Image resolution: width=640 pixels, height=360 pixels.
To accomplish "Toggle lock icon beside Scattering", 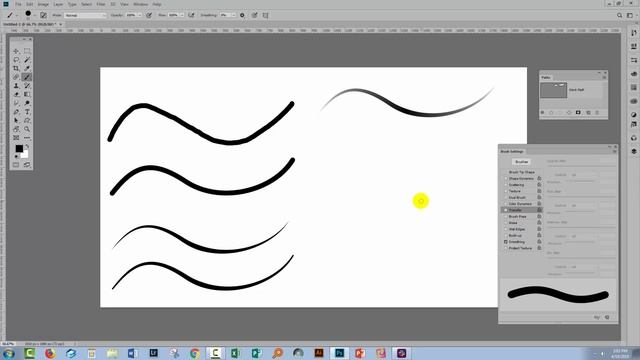I will click(x=539, y=185).
